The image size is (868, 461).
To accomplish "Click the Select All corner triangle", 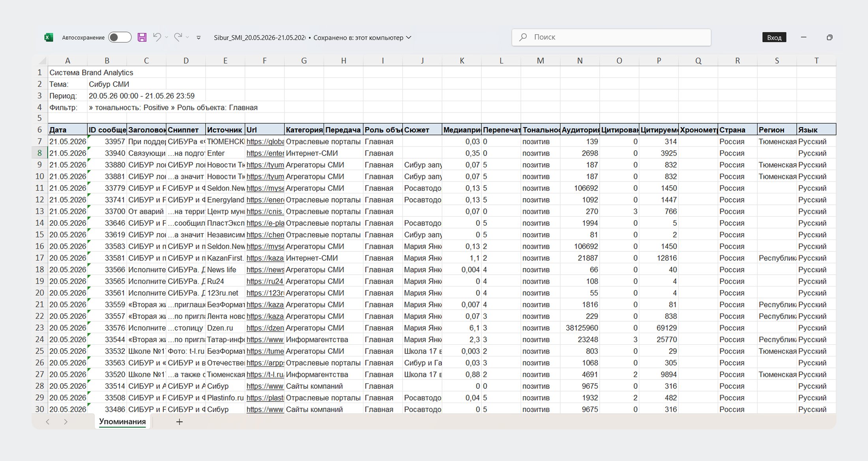I will pyautogui.click(x=42, y=61).
